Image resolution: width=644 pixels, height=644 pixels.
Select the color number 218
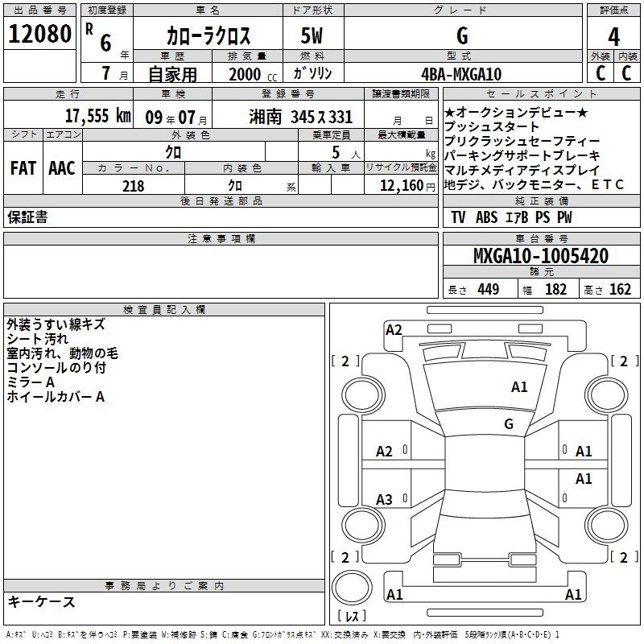tap(133, 186)
